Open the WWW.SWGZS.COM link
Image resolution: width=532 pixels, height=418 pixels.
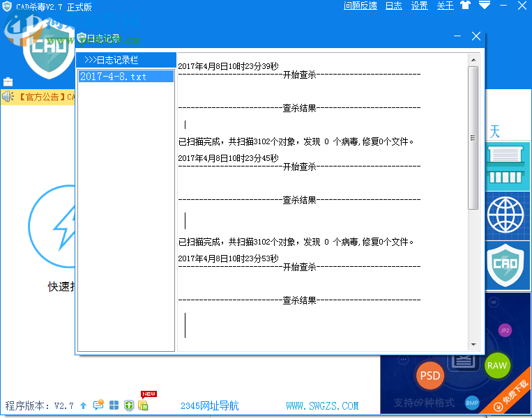(x=322, y=405)
